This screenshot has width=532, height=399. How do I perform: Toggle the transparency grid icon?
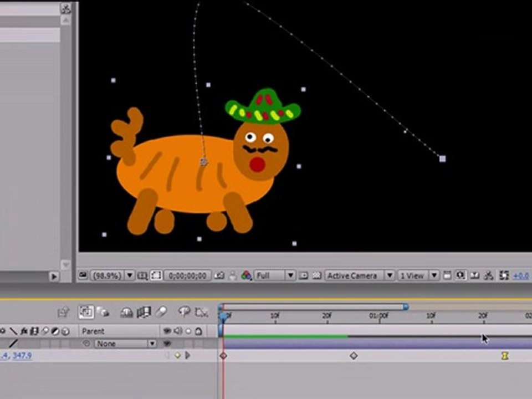[316, 275]
